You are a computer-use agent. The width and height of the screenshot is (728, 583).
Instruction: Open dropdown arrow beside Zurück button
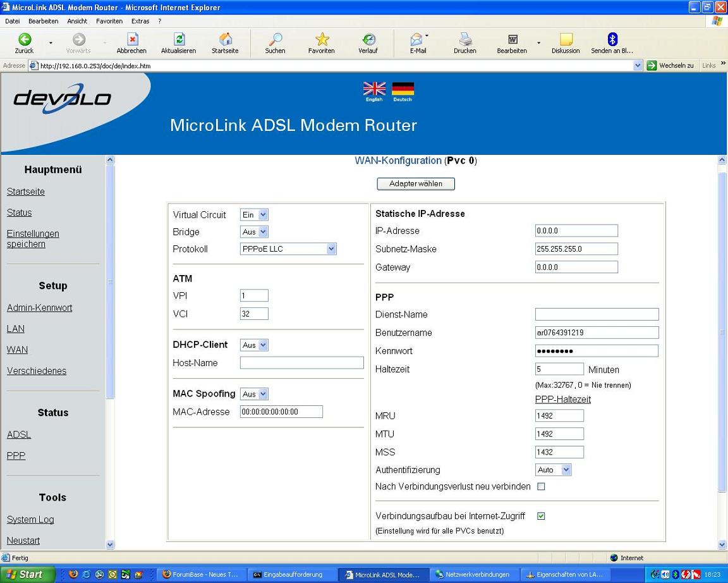(51, 43)
